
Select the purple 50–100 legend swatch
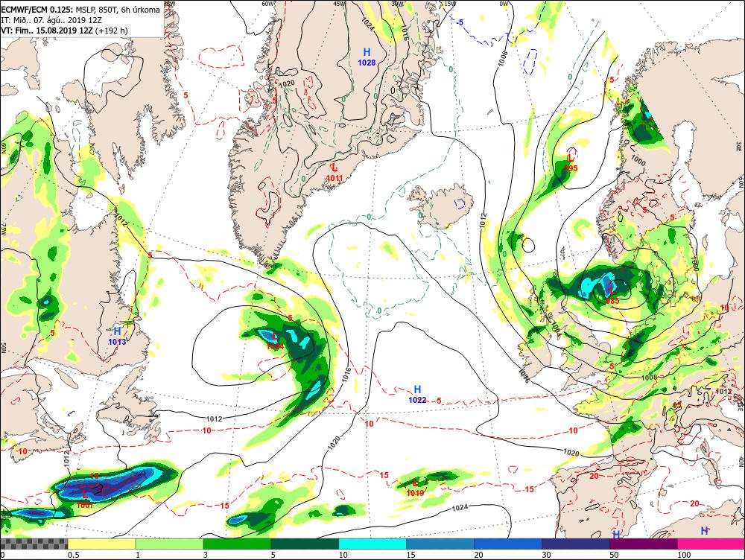[644, 544]
